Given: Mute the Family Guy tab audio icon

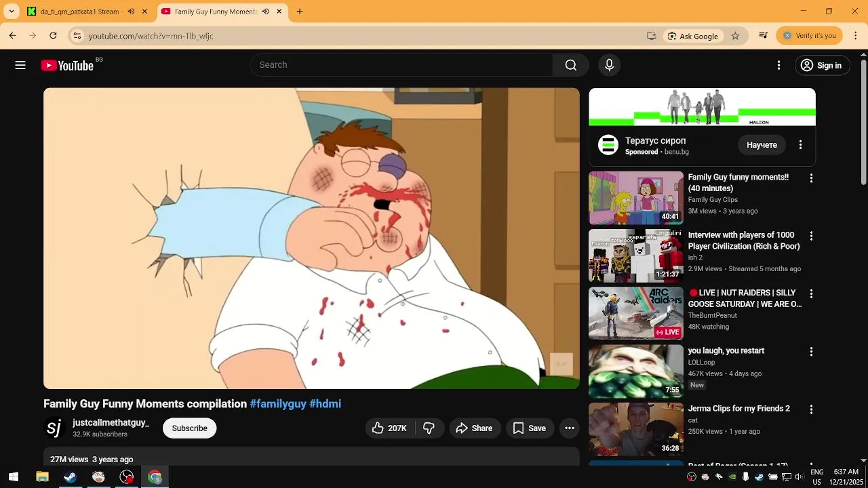Looking at the screenshot, I should 265,12.
